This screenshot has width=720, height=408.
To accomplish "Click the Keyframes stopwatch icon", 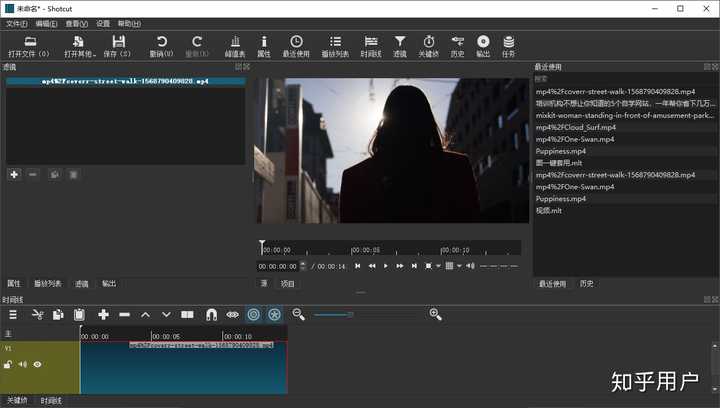I will coord(428,41).
